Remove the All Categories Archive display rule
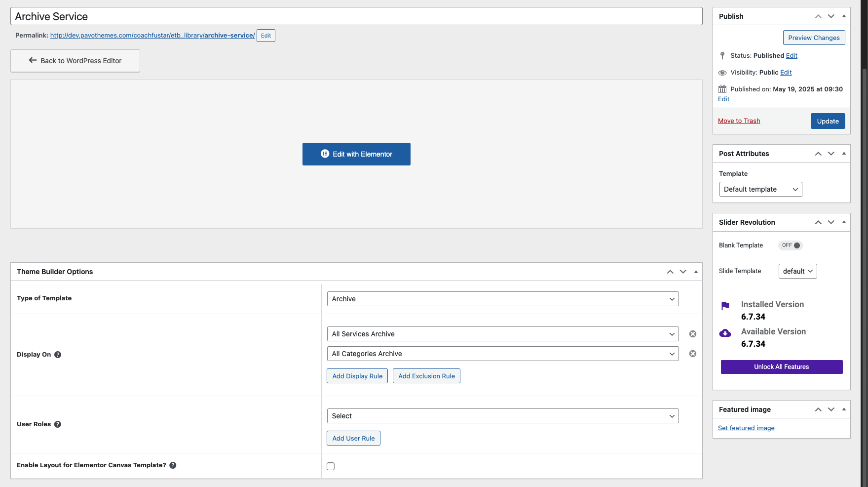This screenshot has height=487, width=868. 693,354
